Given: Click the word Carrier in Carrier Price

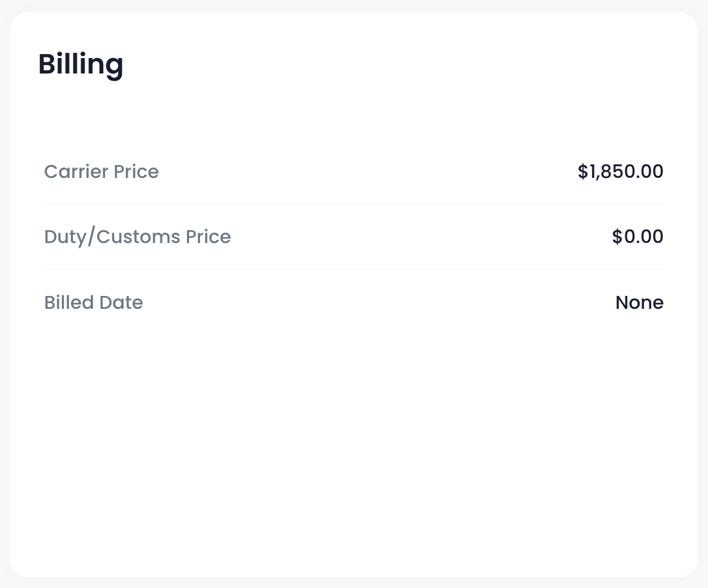Looking at the screenshot, I should click(x=76, y=171).
